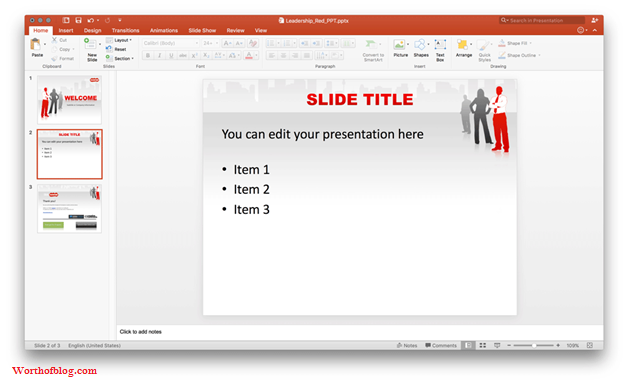Toggle Superscript formatting

pyautogui.click(x=194, y=55)
